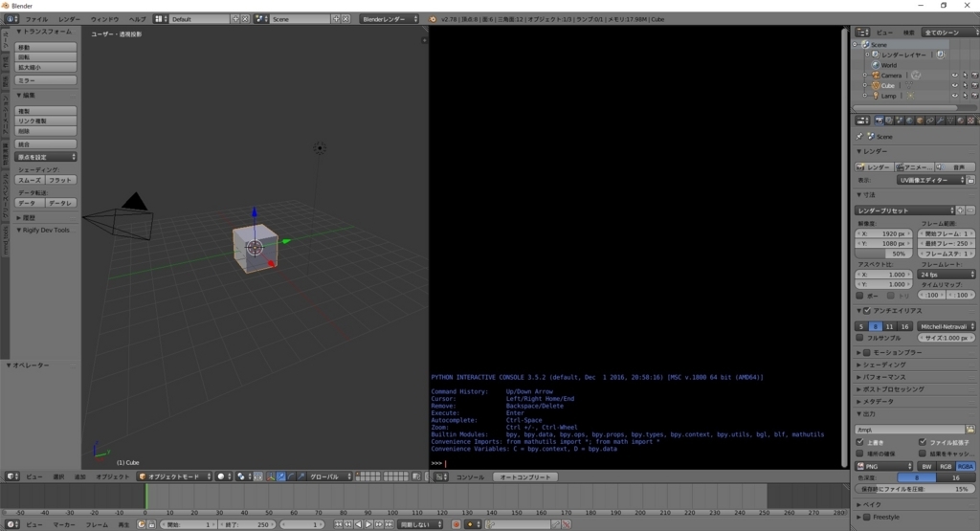Adjust the 保存時にファイルを圧縮 15% slider
980x531 pixels.
915,489
